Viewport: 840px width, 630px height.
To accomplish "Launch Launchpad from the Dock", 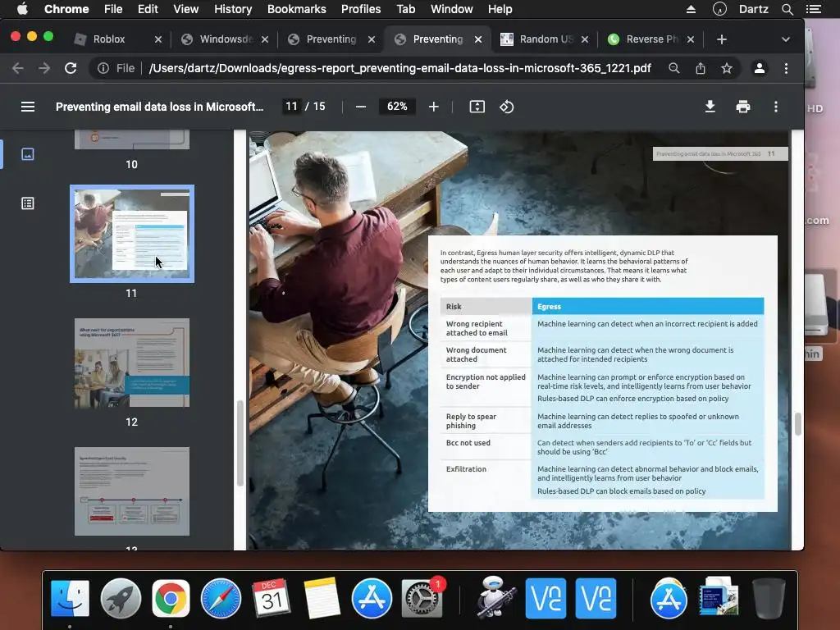I will pos(121,598).
